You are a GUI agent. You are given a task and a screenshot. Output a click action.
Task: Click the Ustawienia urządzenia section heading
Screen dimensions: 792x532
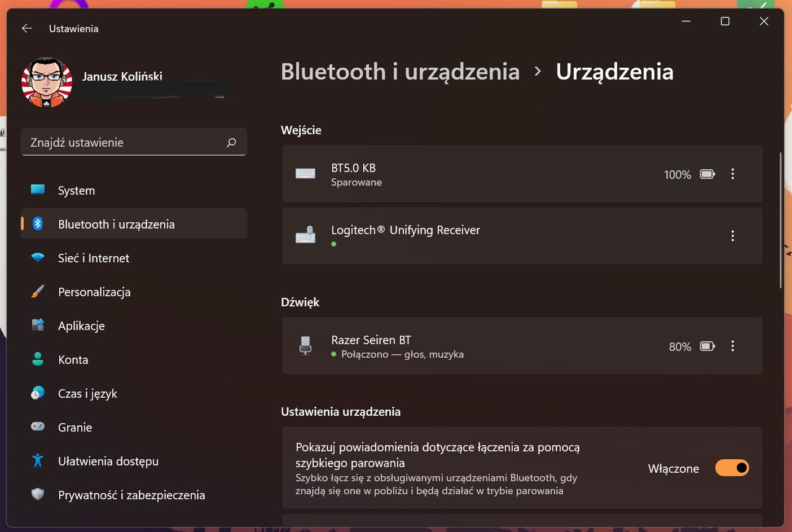pyautogui.click(x=341, y=412)
